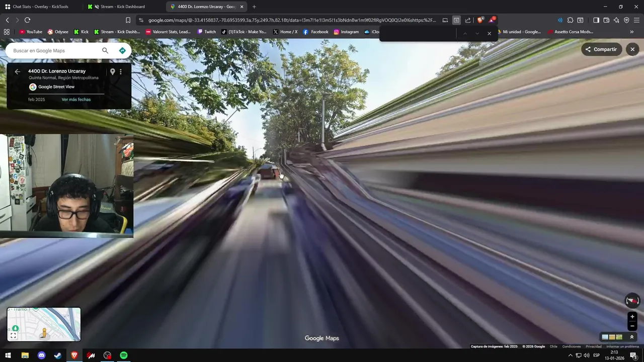This screenshot has width=644, height=362.
Task: Open Brave Wallet icon
Action: pyautogui.click(x=606, y=20)
